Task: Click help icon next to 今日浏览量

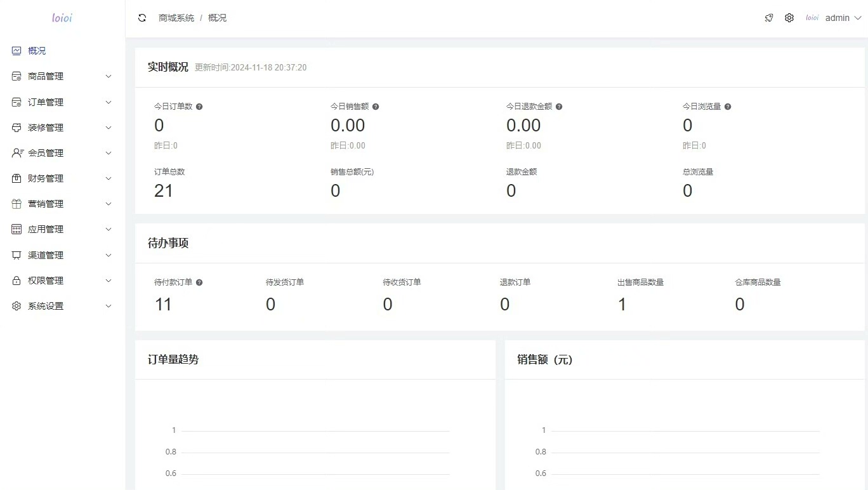Action: tap(728, 107)
